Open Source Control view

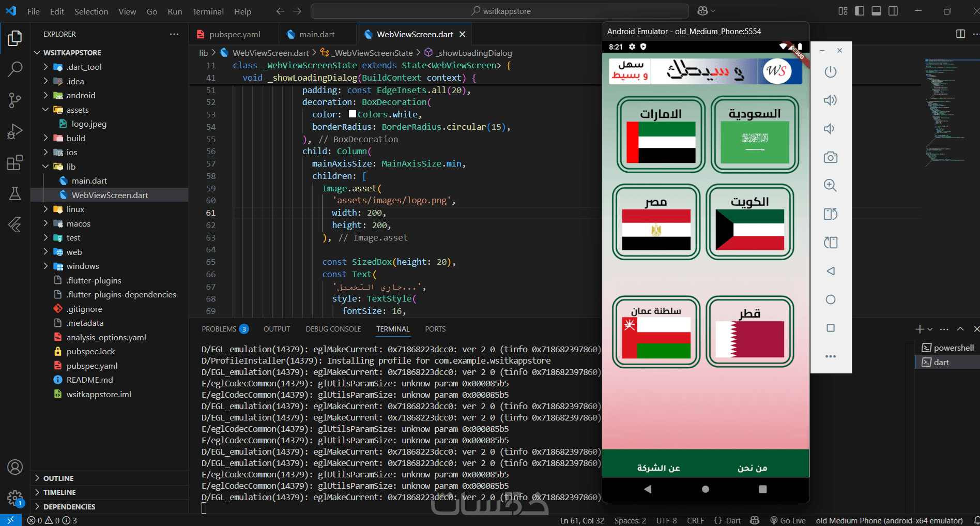pyautogui.click(x=15, y=100)
